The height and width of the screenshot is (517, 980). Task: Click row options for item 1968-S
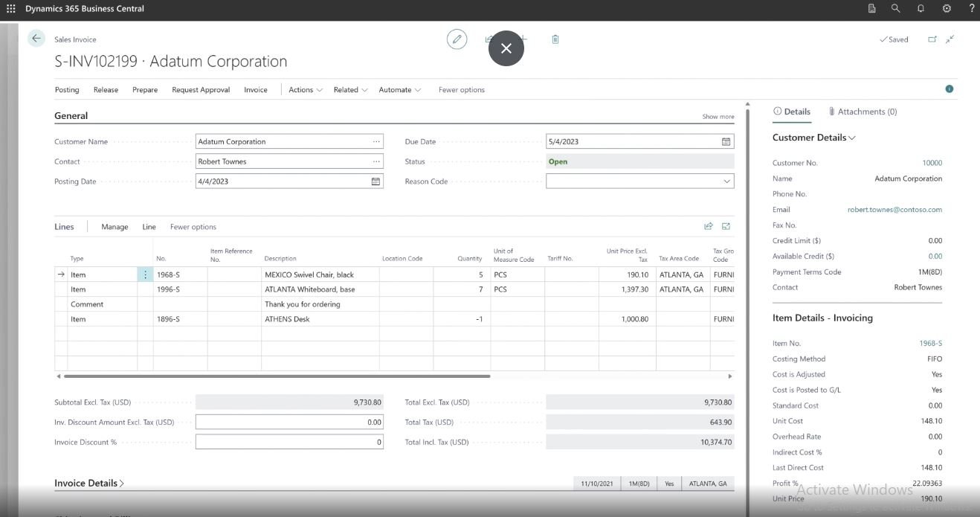[145, 274]
